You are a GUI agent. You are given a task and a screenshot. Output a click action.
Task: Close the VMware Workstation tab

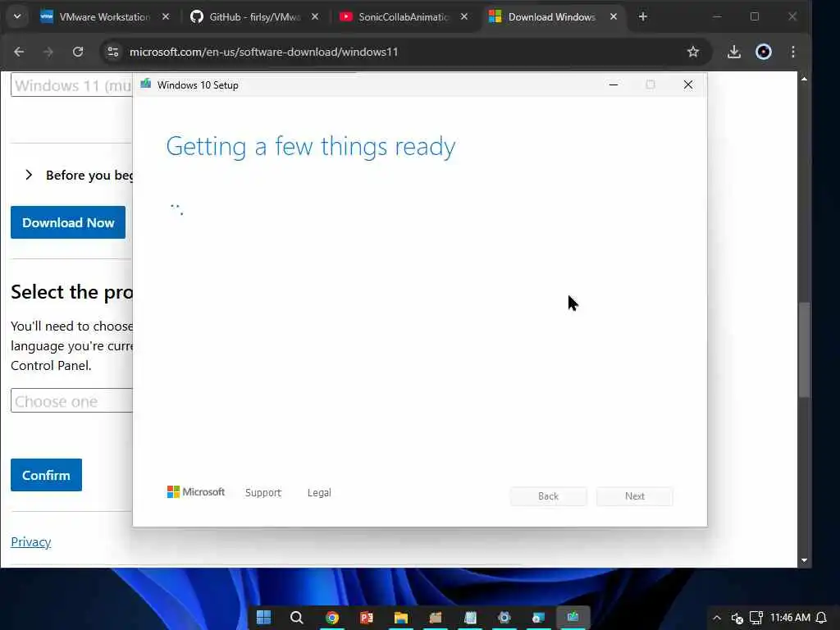pos(166,17)
